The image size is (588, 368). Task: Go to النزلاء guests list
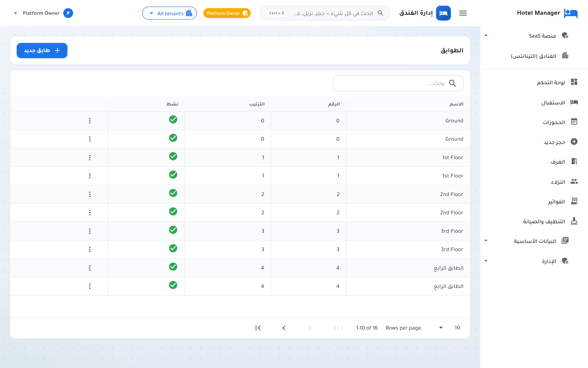(534, 182)
